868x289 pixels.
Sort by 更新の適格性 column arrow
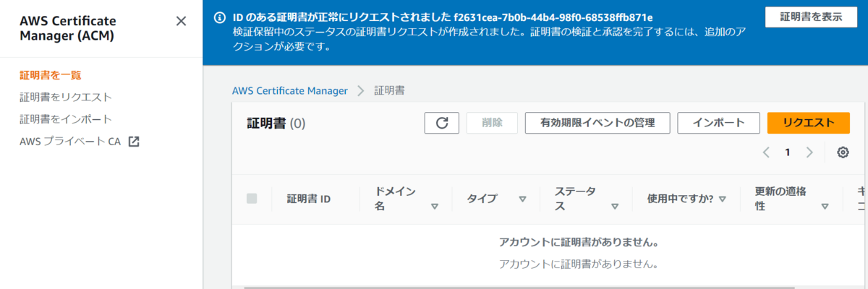coord(825,206)
